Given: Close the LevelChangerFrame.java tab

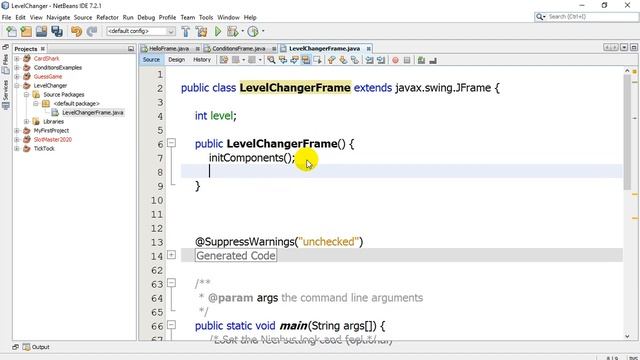Looking at the screenshot, I should (x=369, y=49).
